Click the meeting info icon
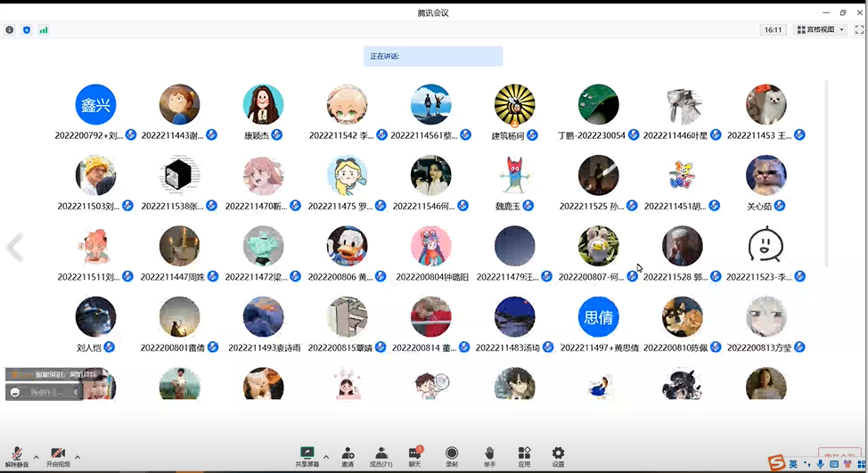Image resolution: width=868 pixels, height=473 pixels. pos(10,29)
